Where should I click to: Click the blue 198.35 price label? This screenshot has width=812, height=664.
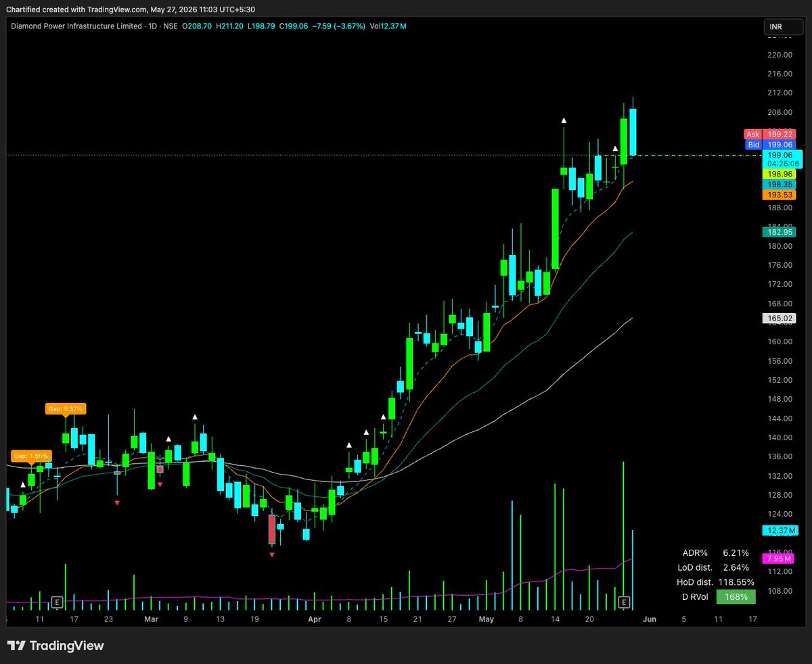tap(780, 185)
